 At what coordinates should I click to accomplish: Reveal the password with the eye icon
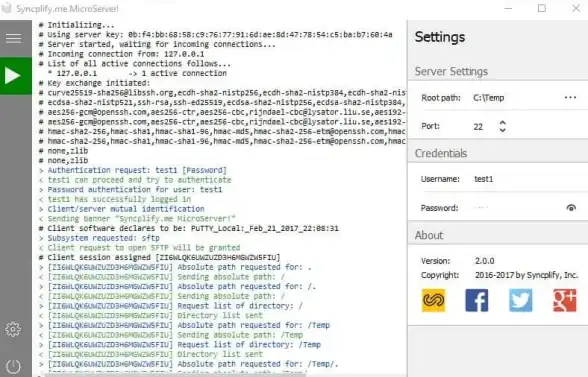[571, 207]
